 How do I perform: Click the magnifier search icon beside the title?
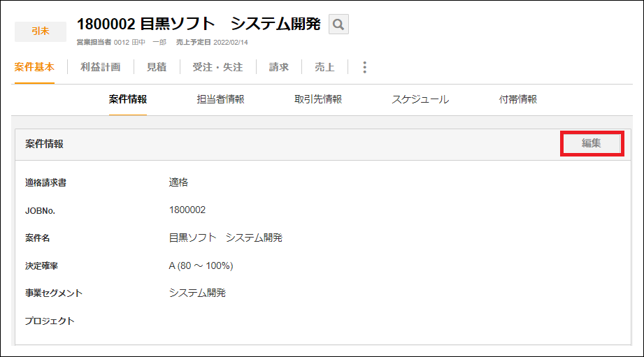point(338,24)
